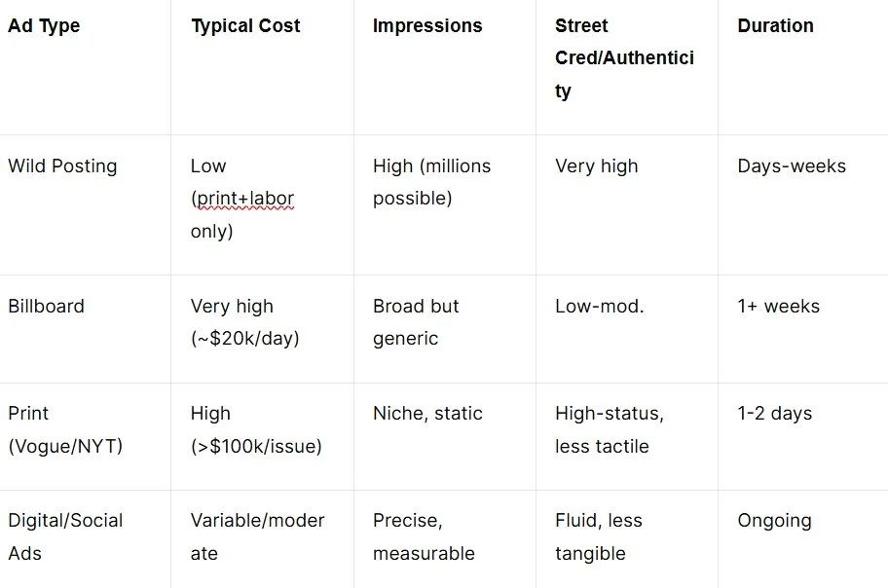This screenshot has width=888, height=588.
Task: Select the "Duration" column header
Action: pyautogui.click(x=776, y=26)
